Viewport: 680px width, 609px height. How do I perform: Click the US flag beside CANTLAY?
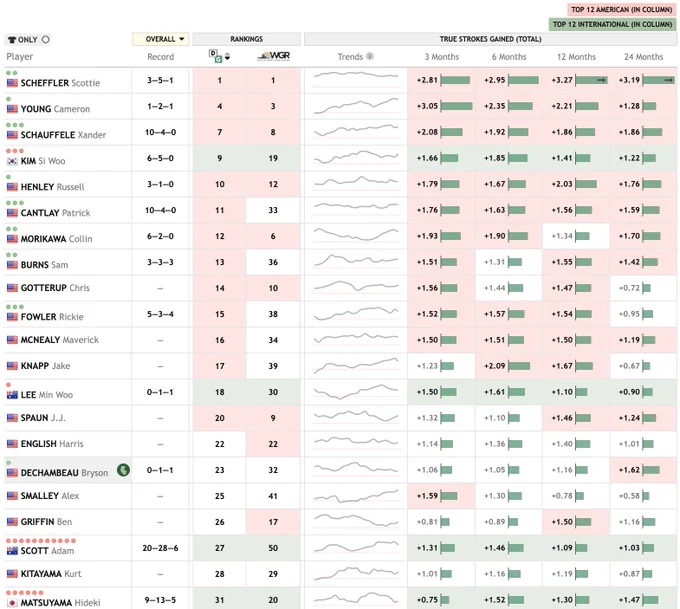click(12, 213)
